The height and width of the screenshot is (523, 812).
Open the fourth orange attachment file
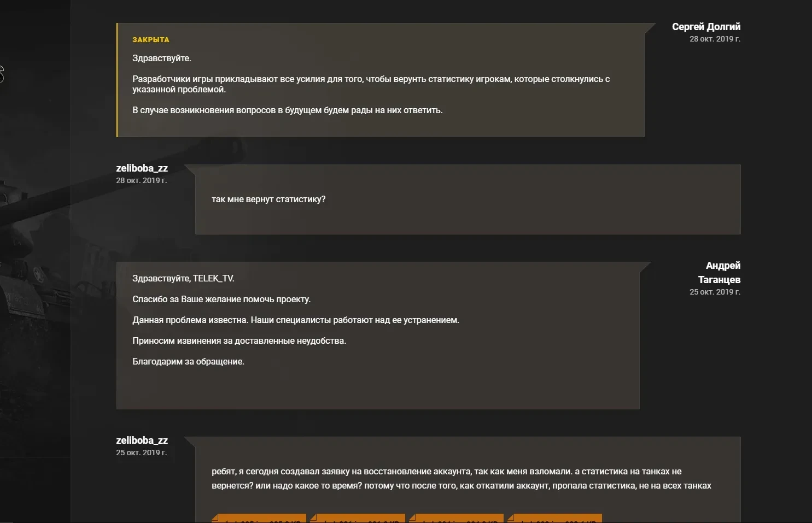[x=556, y=519]
